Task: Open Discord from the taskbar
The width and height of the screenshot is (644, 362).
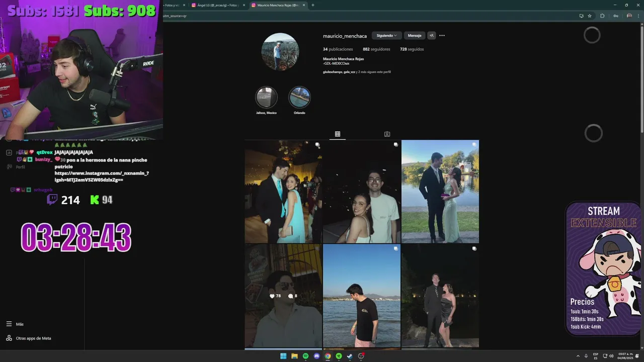Action: 316,356
